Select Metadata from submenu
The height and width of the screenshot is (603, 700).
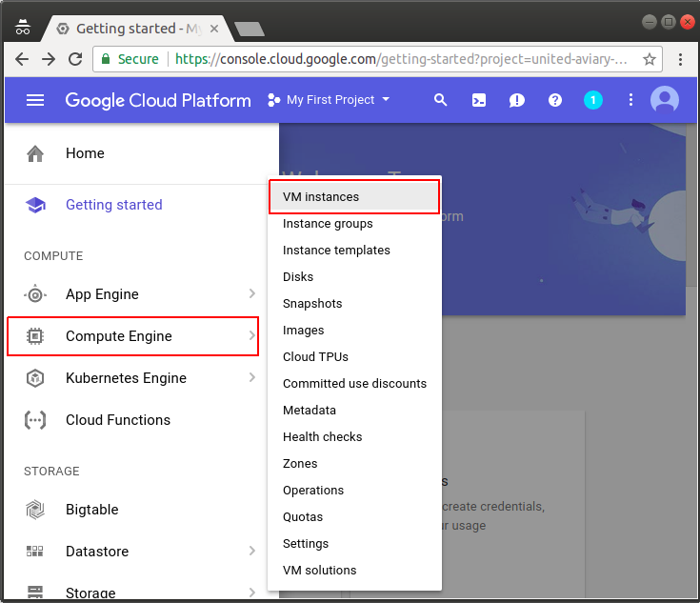[354, 411]
